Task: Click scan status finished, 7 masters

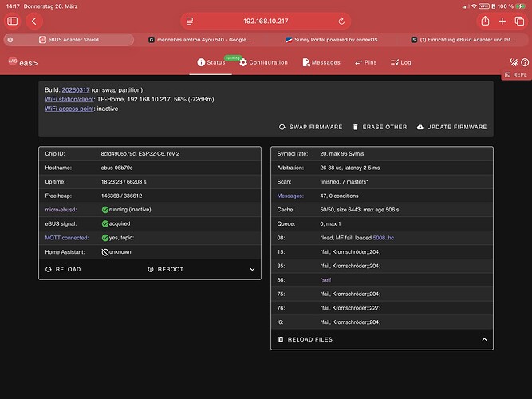Action: pos(344,182)
